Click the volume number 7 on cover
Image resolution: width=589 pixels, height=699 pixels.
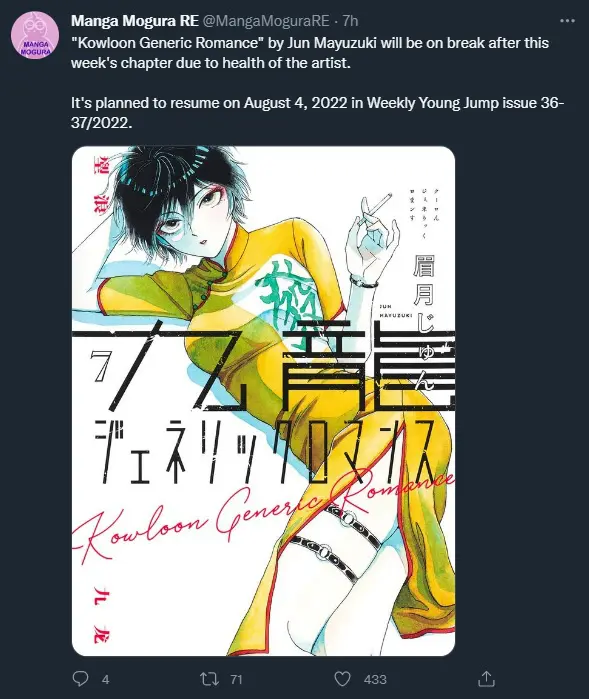tap(99, 366)
